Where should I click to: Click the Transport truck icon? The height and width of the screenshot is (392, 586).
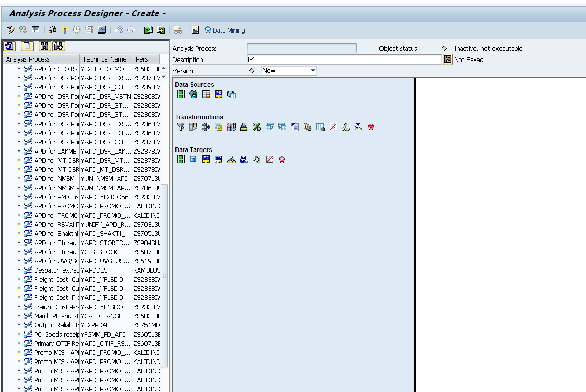coord(178,30)
